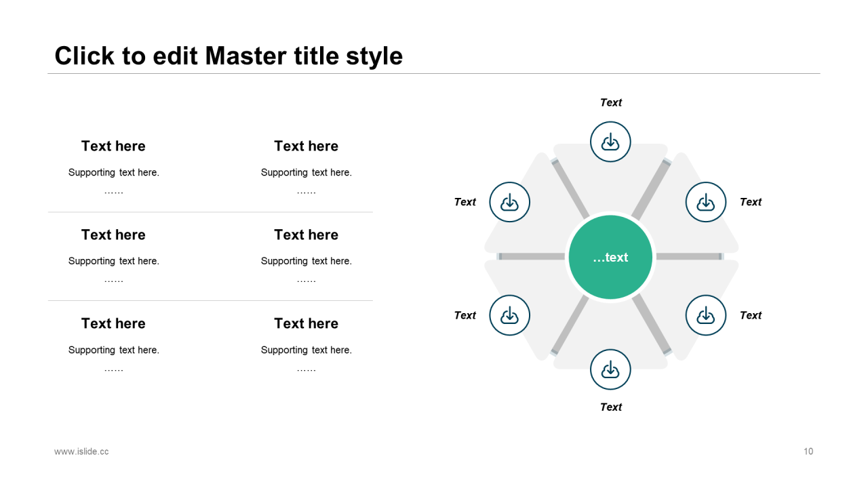Click the bottommost cloud download icon
Screen dimensions: 868x488
tap(610, 369)
